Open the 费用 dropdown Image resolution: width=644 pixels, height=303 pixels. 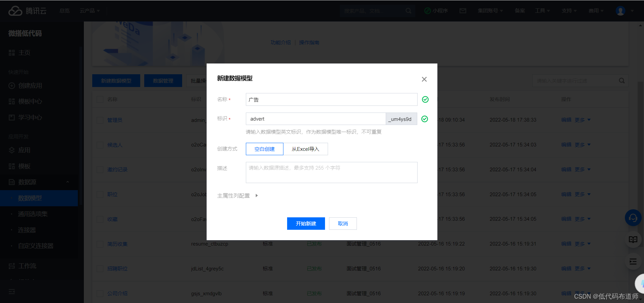[596, 11]
